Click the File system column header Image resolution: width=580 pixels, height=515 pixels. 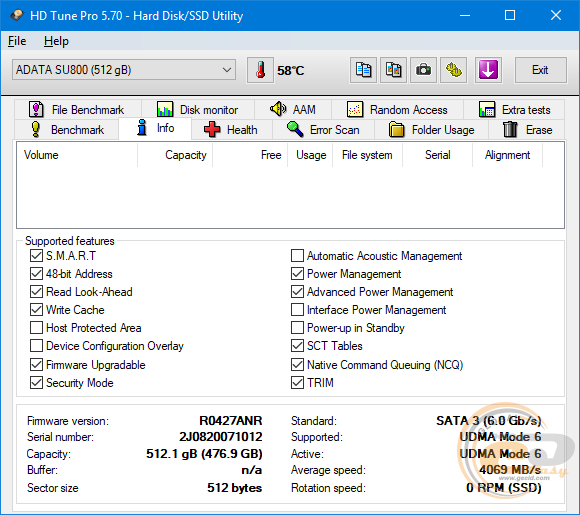(x=367, y=155)
